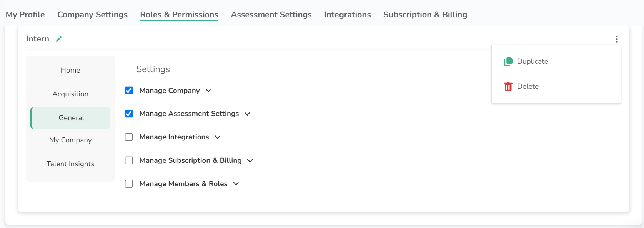Open the My Profile tab
This screenshot has width=644, height=228.
pyautogui.click(x=25, y=15)
